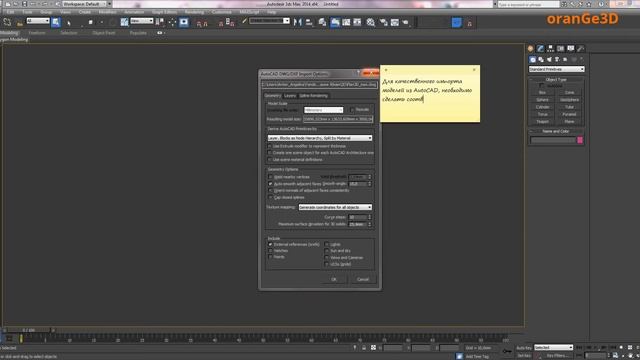The height and width of the screenshot is (360, 640).
Task: Select the Cameras category icon
Action: 557,60
